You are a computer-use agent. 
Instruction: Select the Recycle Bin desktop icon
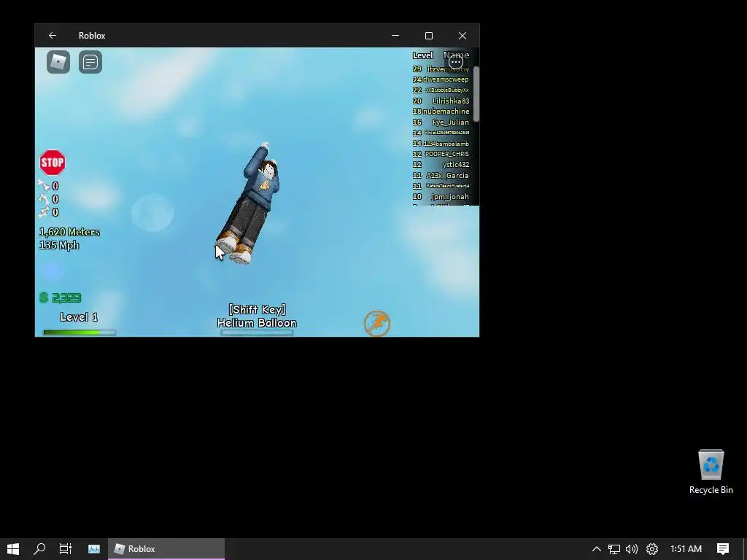tap(711, 472)
